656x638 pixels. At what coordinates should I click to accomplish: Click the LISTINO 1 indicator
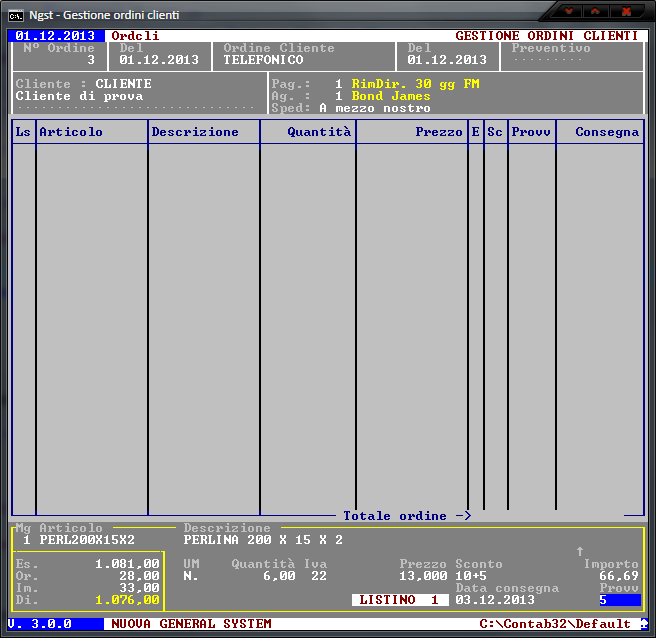point(399,600)
